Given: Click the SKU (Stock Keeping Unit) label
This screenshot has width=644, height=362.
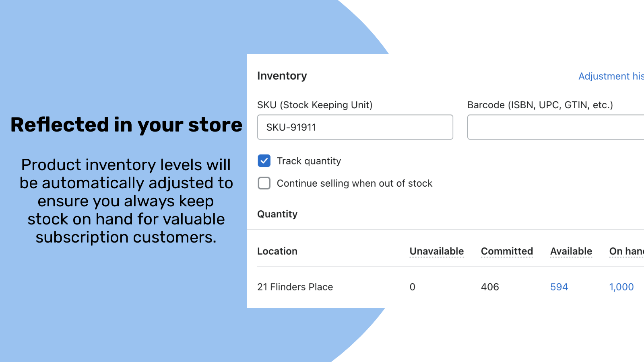Looking at the screenshot, I should (x=315, y=105).
